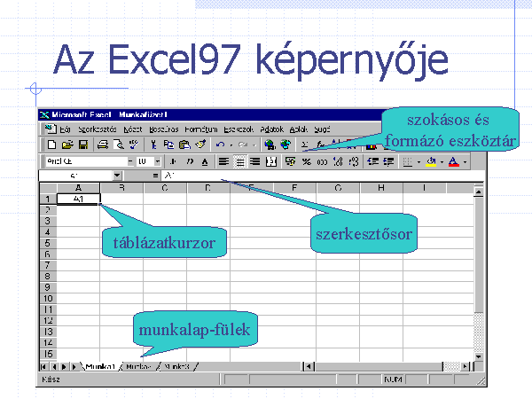Image resolution: width=532 pixels, height=399 pixels.
Task: Print using the printer icon
Action: coord(103,145)
